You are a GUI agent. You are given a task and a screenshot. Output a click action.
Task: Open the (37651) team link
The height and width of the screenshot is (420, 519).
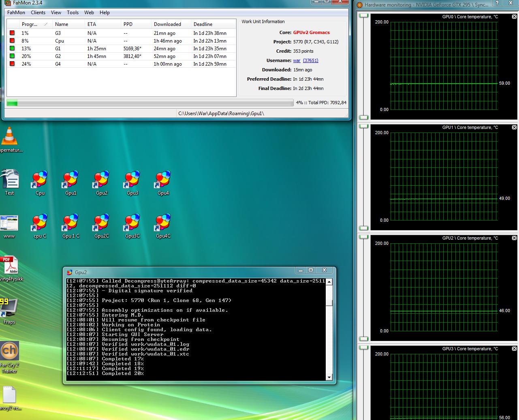coord(311,60)
